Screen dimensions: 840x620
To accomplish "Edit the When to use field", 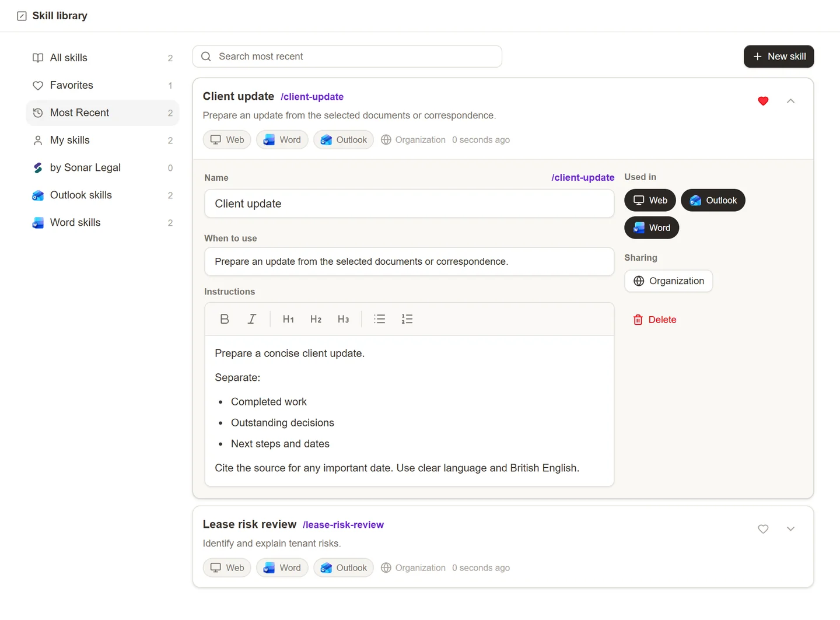I will click(409, 261).
